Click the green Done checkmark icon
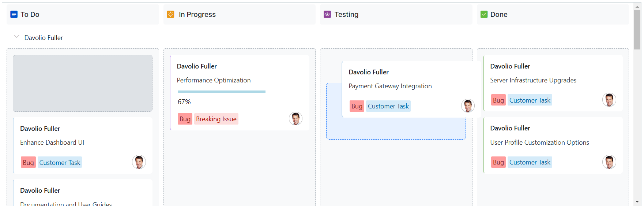This screenshot has height=207, width=644. pos(484,14)
